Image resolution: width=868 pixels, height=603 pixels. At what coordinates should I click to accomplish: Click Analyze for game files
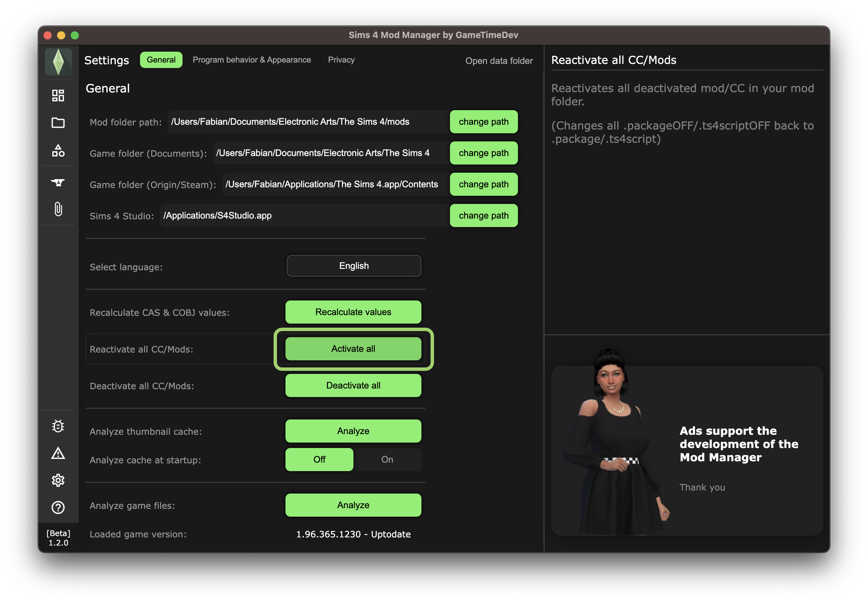[x=353, y=505]
